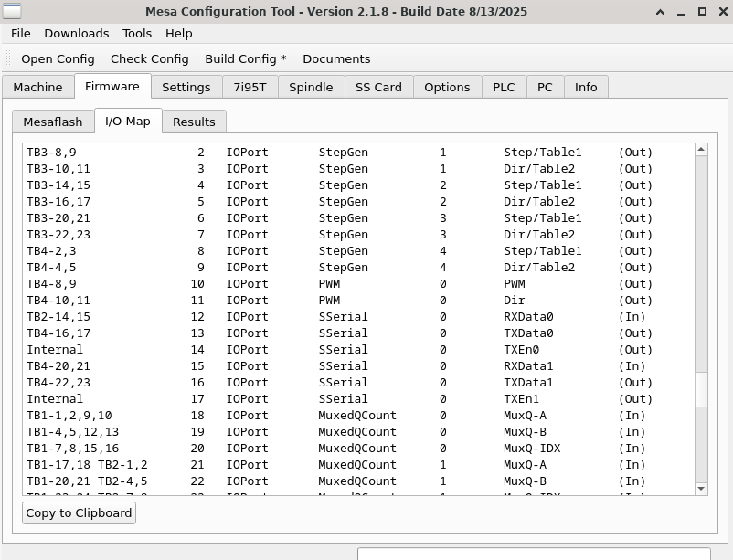Open Documents from the toolbar
733x560 pixels.
pyautogui.click(x=336, y=58)
